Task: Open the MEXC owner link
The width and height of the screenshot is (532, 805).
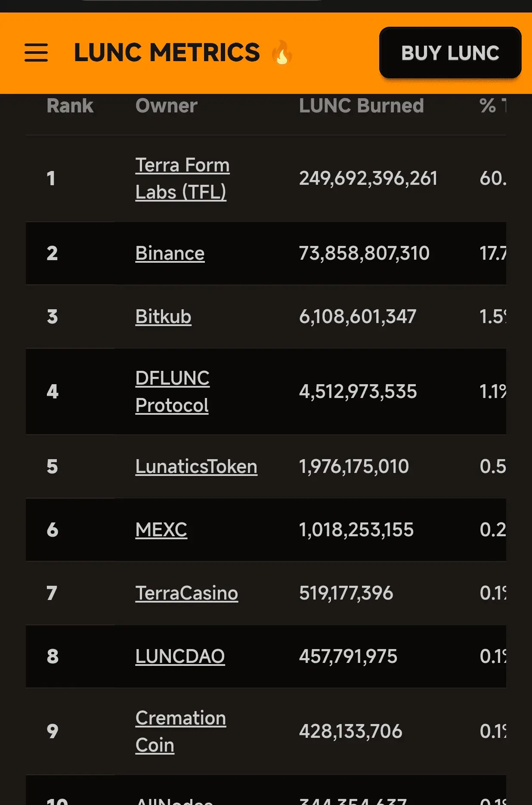Action: point(161,530)
